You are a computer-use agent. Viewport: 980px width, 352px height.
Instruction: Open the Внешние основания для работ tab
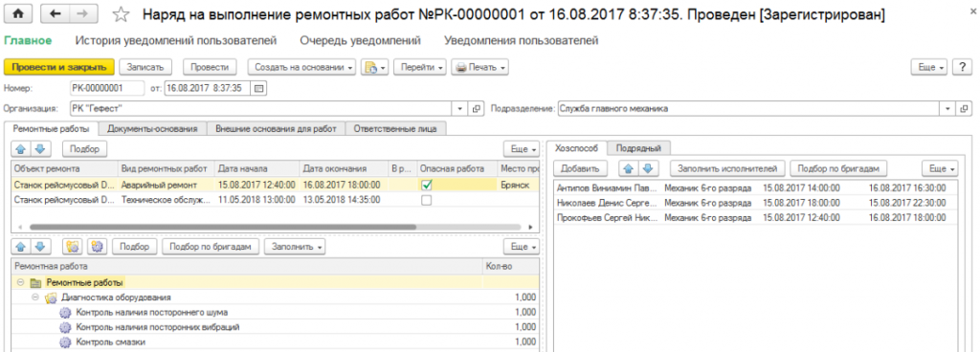tap(276, 128)
